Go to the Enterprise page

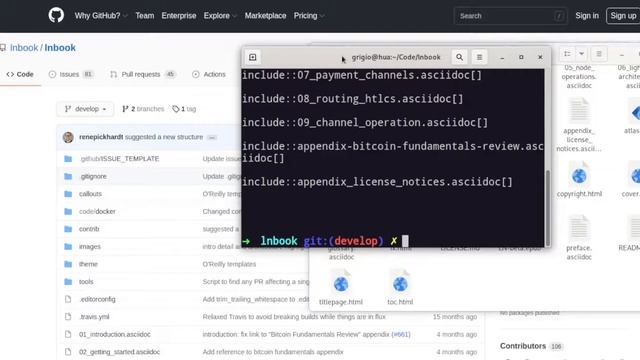(x=179, y=16)
